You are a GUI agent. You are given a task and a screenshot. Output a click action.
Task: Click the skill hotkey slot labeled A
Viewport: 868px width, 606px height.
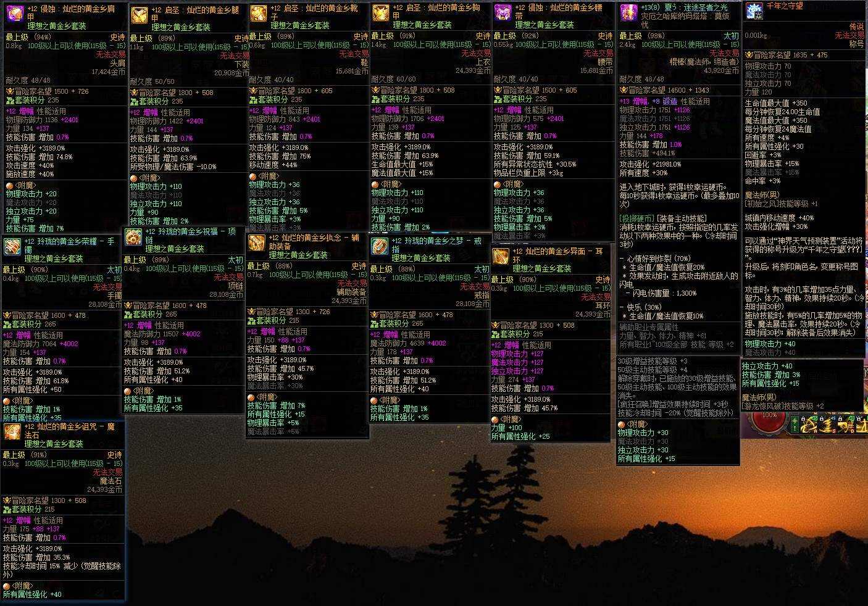809,425
